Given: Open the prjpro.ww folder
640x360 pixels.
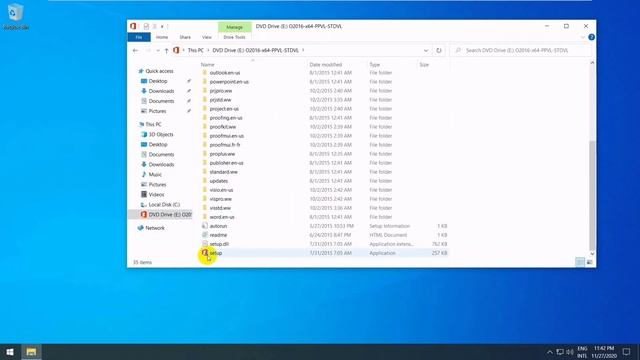Looking at the screenshot, I should pos(221,91).
